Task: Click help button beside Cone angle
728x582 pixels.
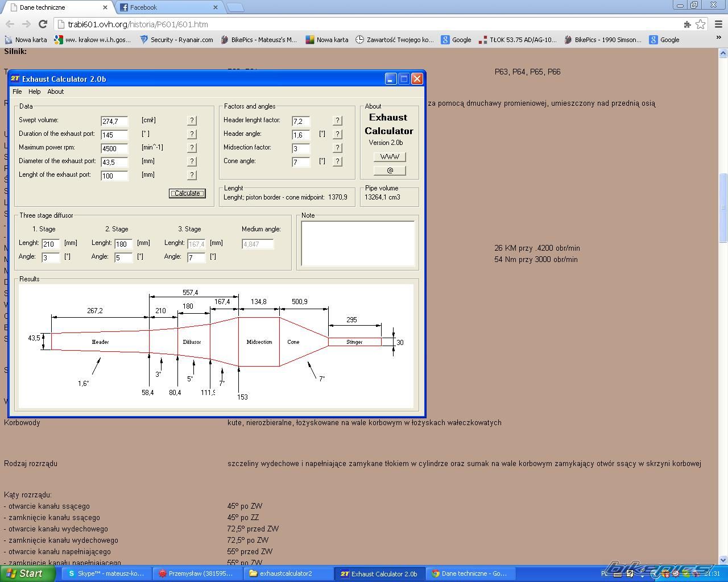Action: click(337, 161)
